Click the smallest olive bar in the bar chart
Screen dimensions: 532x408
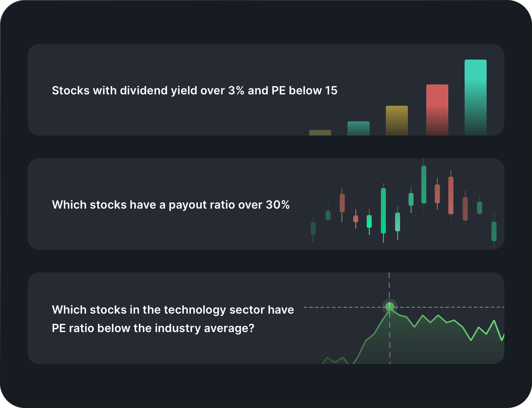[x=320, y=132]
